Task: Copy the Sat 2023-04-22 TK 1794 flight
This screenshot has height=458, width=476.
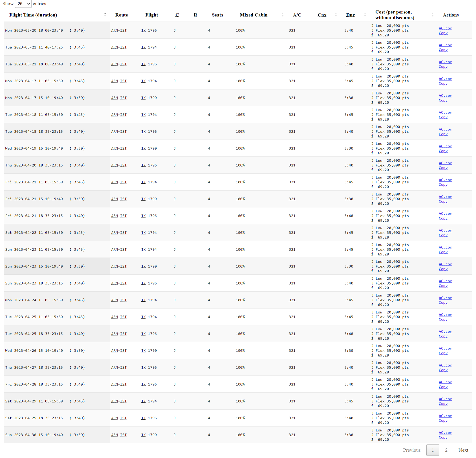Action: click(x=443, y=235)
